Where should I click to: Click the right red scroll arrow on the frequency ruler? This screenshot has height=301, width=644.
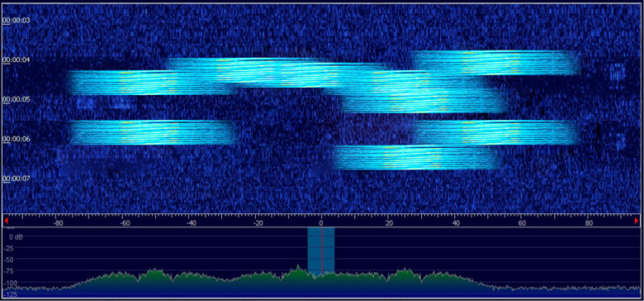tap(637, 221)
